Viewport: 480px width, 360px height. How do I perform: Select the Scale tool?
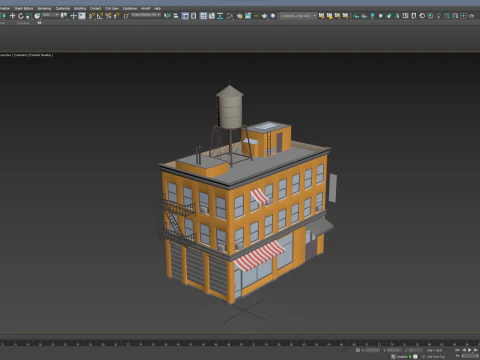coord(29,16)
